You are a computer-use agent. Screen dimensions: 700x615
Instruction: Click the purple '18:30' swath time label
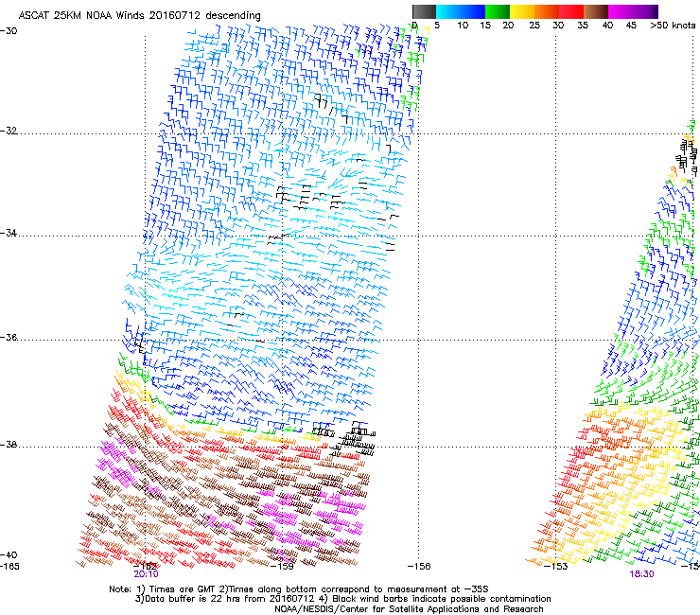(641, 574)
